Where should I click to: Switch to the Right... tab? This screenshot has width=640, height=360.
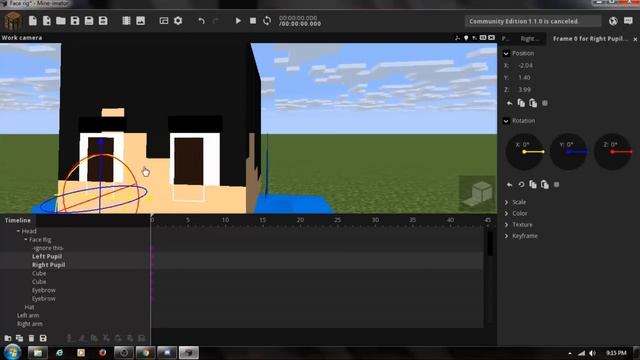(x=530, y=39)
